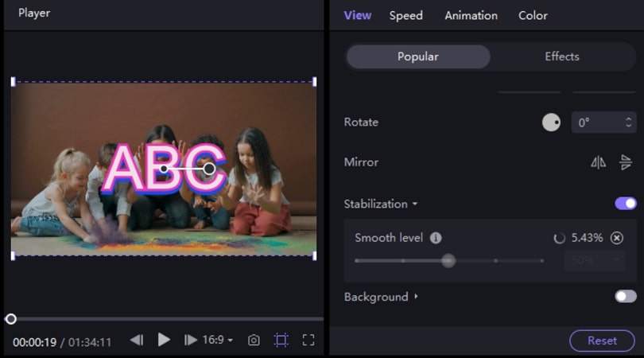644x358 pixels.
Task: Step back one frame
Action: pyautogui.click(x=137, y=340)
